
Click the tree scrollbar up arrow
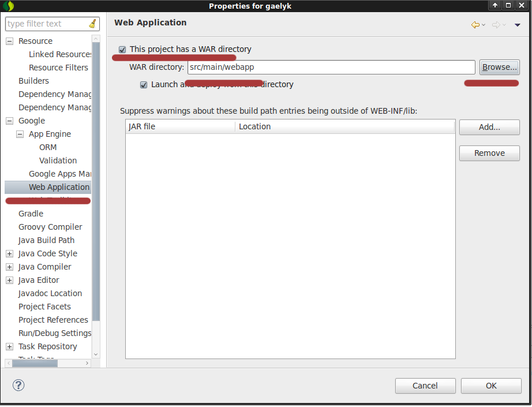(x=96, y=39)
